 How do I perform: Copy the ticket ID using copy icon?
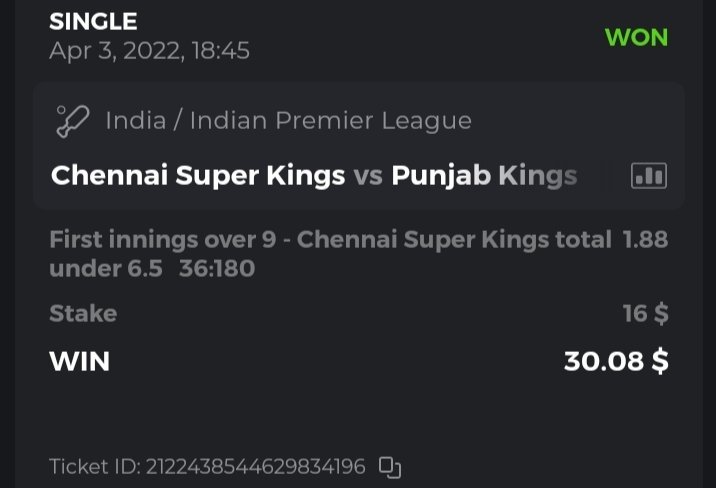click(390, 467)
